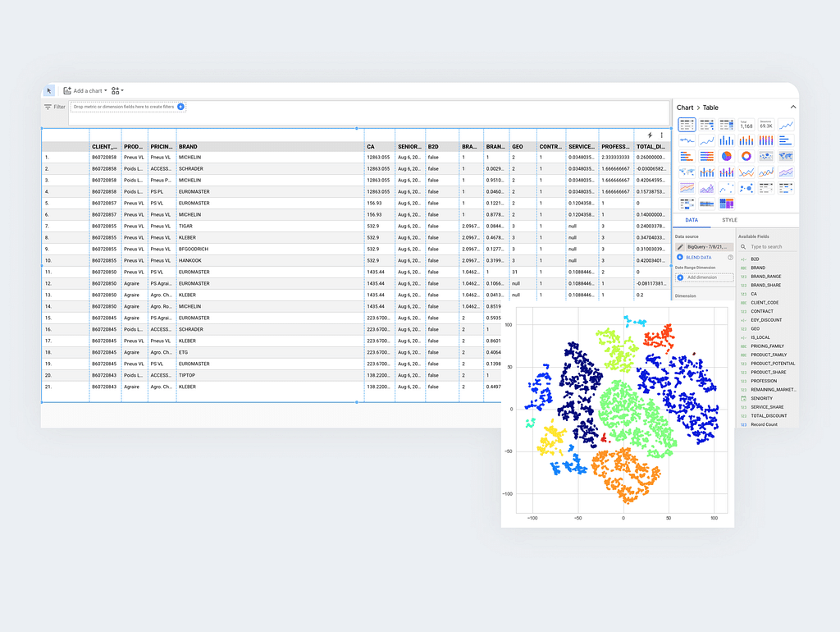The width and height of the screenshot is (840, 632).
Task: Collapse the Chart > Table panel
Action: click(792, 107)
